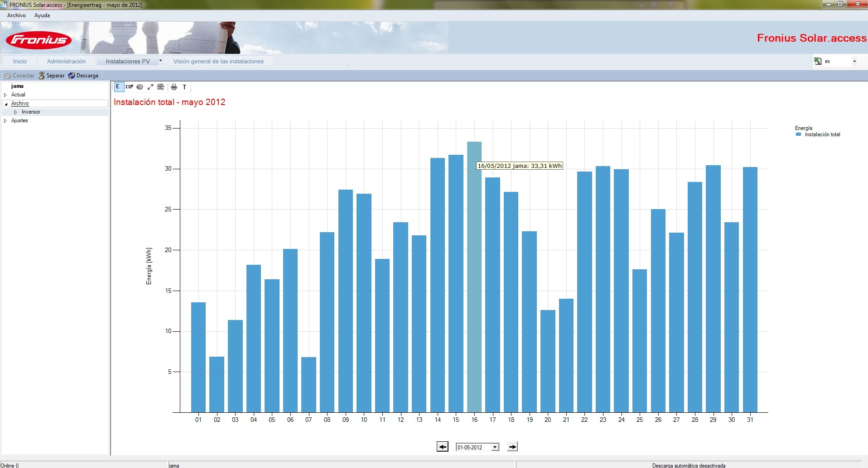Viewport: 868px width, 468px height.
Task: Open the language selector dropdown showing es
Action: click(854, 61)
